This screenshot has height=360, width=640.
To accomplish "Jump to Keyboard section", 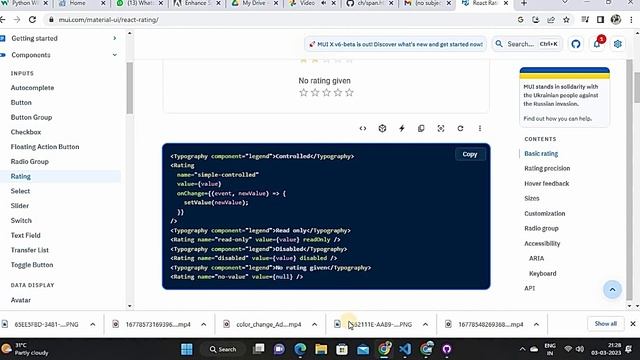I will 542,273.
